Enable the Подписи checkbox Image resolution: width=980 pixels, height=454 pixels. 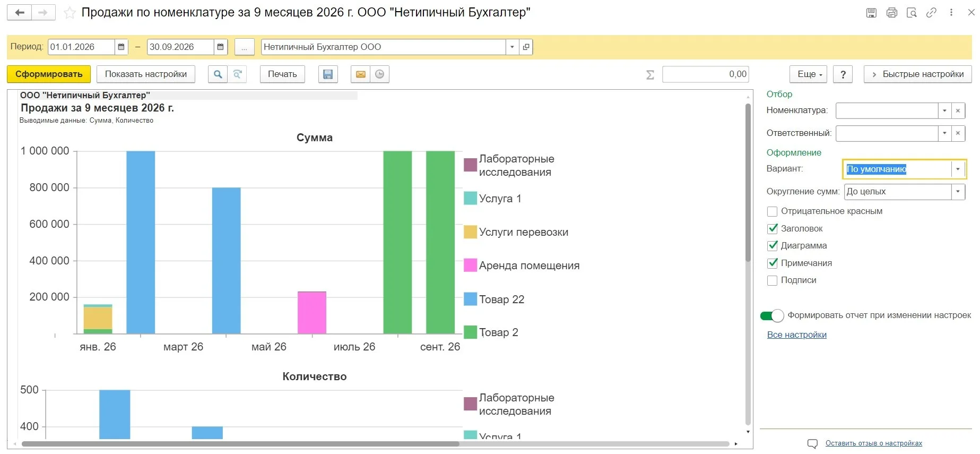point(773,280)
